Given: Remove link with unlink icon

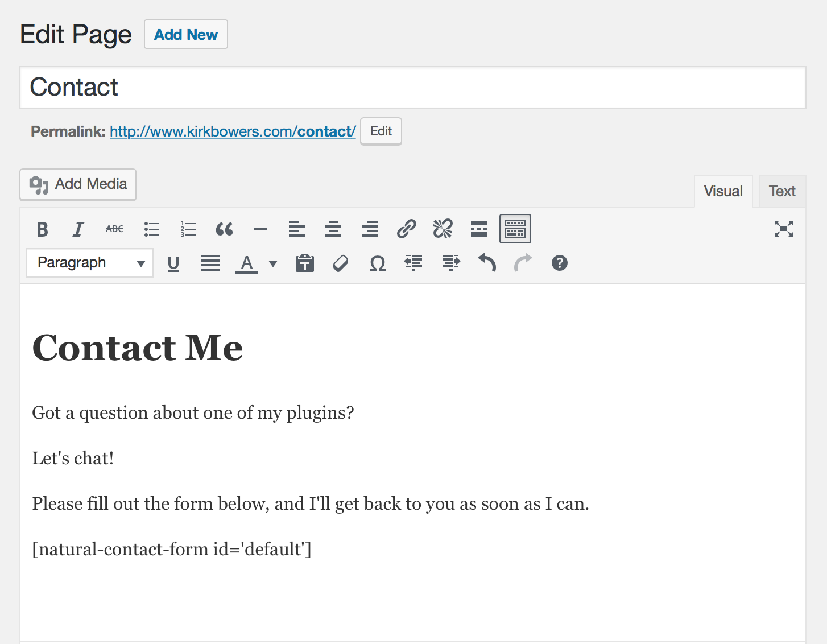Looking at the screenshot, I should pyautogui.click(x=443, y=229).
